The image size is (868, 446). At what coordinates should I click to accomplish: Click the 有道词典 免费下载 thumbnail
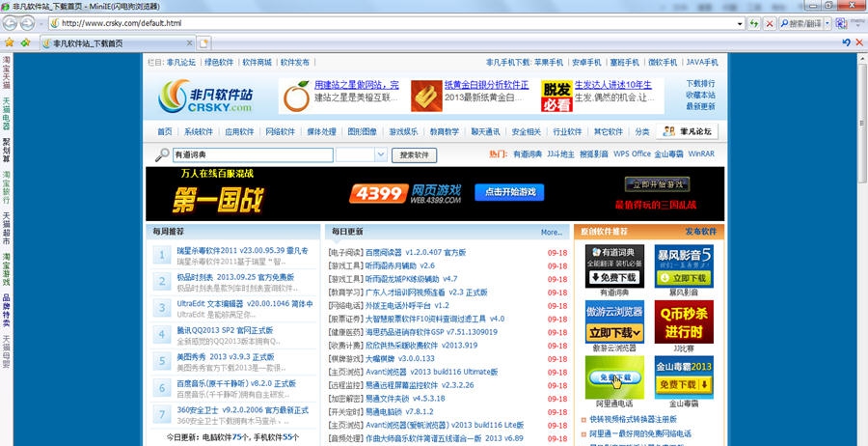(614, 265)
